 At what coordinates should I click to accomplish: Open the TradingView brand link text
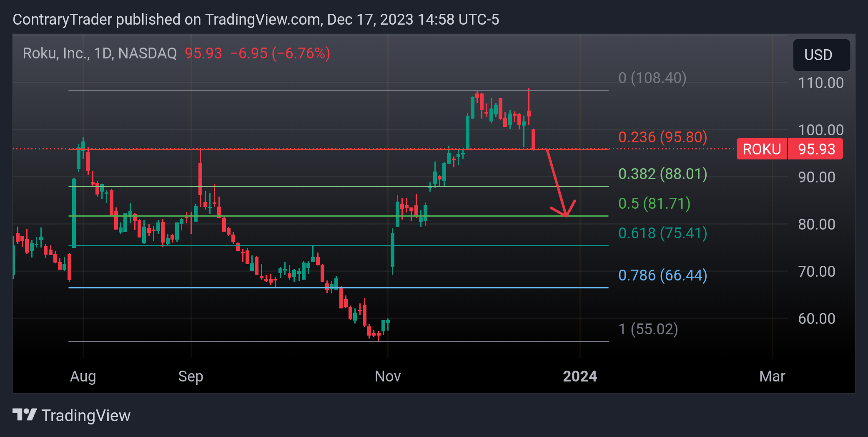coord(86,416)
